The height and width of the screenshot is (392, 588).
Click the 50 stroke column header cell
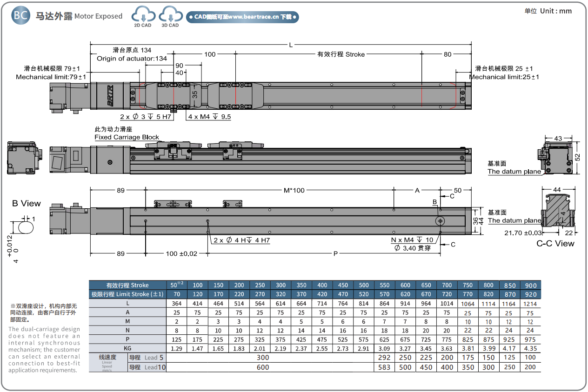point(176,285)
